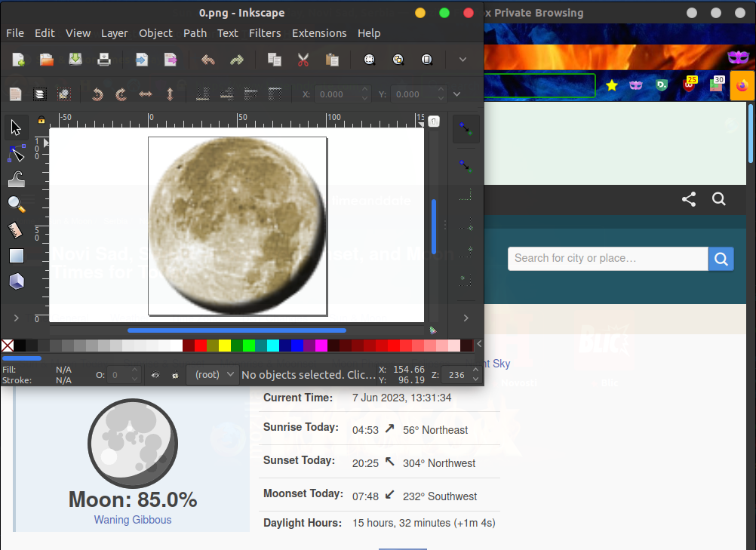Open a file with the folder icon
Screen dimensions: 756x550
pyautogui.click(x=46, y=60)
